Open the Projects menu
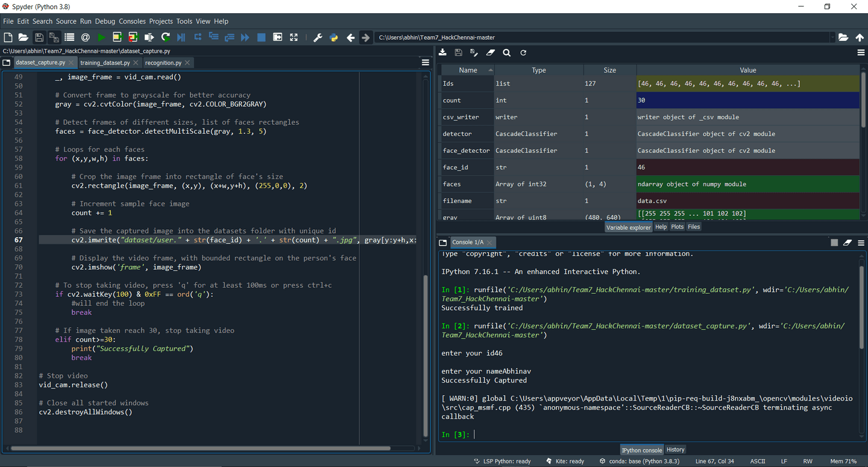Screen dimensions: 868x467 161,21
